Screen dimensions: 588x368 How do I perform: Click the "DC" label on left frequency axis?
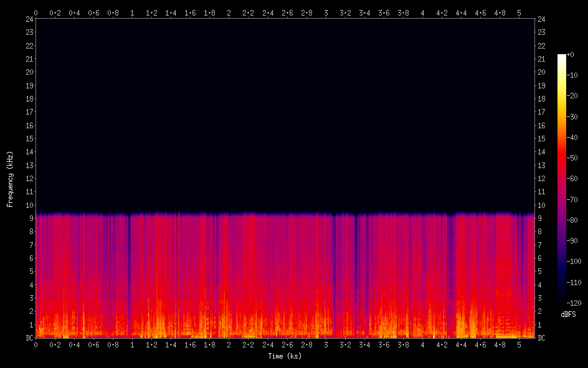pyautogui.click(x=29, y=338)
